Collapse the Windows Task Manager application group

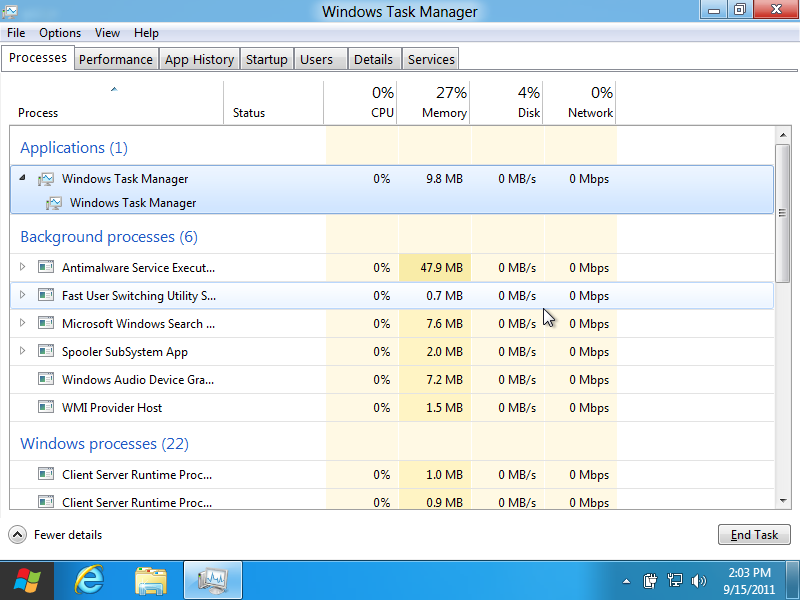click(23, 179)
